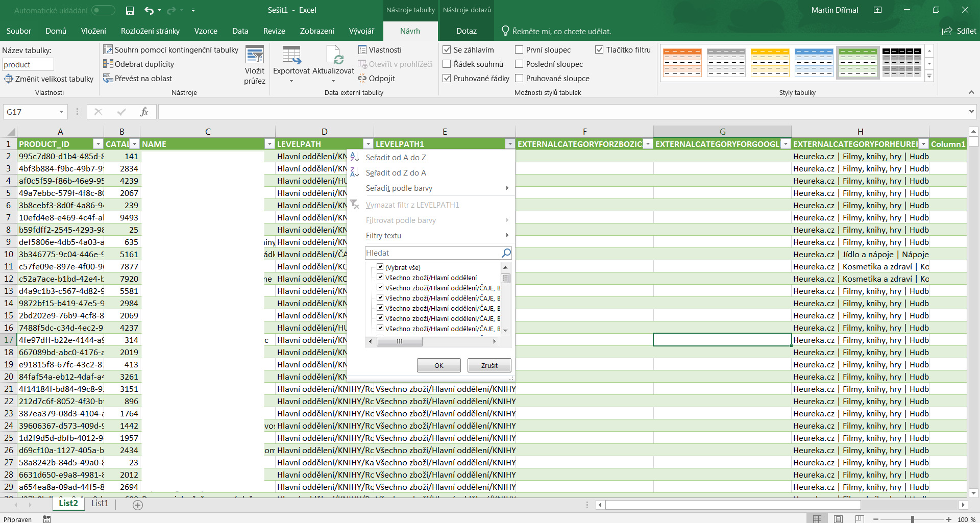Click the Save icon in the title bar
Image resolution: width=980 pixels, height=523 pixels.
pyautogui.click(x=130, y=10)
